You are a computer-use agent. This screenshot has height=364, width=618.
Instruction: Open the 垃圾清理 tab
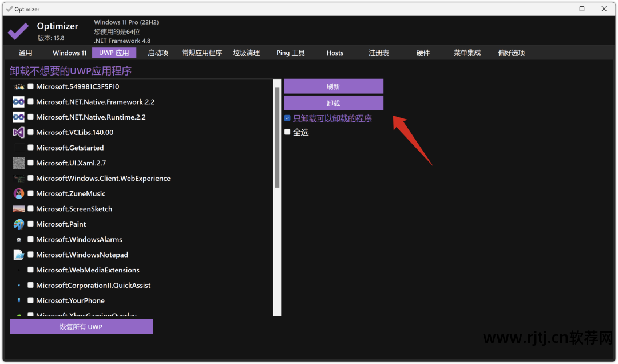point(246,53)
